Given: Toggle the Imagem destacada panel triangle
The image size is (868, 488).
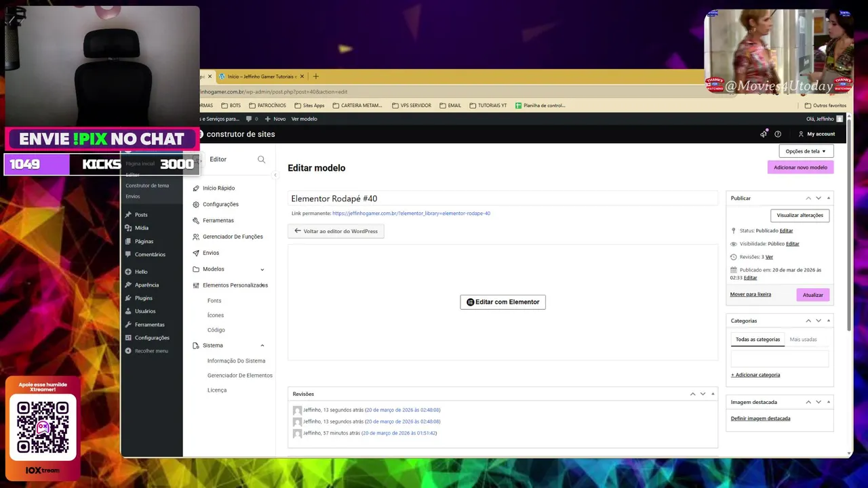Looking at the screenshot, I should tap(828, 402).
